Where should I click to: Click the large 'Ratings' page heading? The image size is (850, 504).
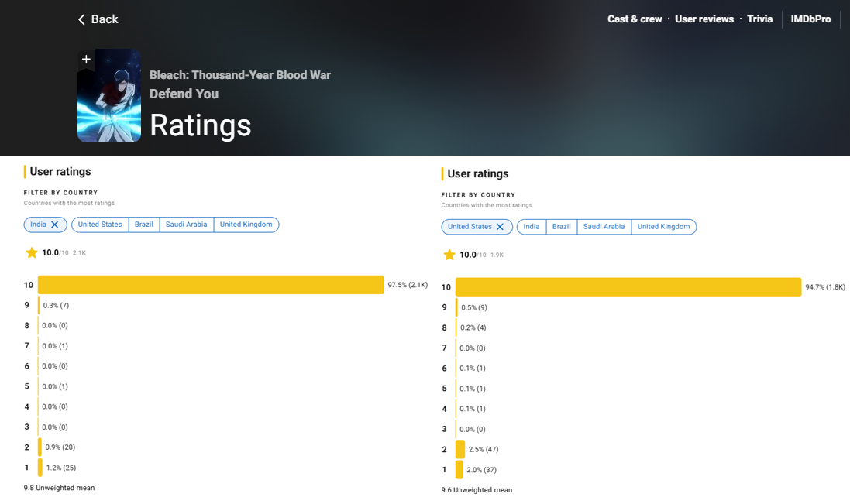(x=201, y=125)
